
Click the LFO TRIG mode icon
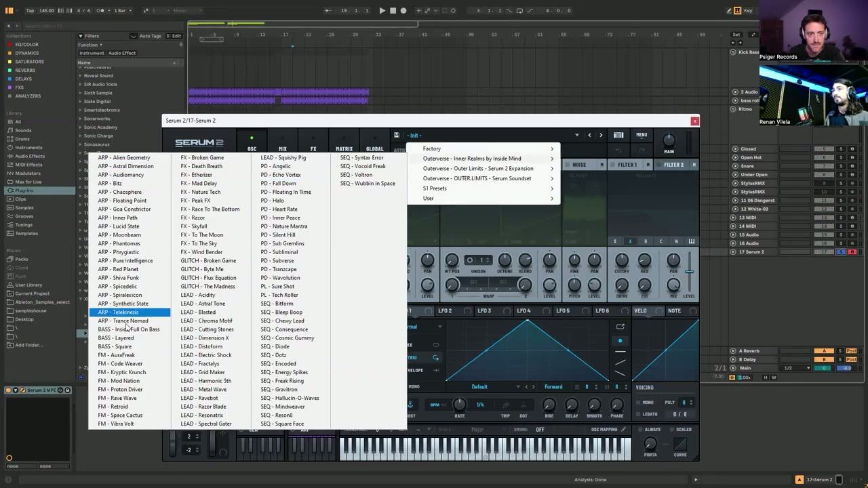tap(435, 357)
